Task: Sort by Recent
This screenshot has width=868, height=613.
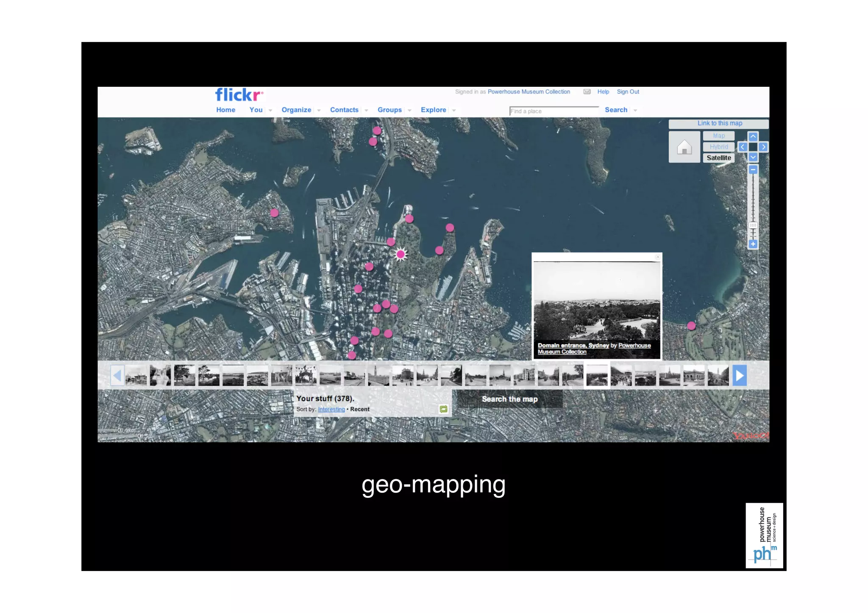Action: 360,409
